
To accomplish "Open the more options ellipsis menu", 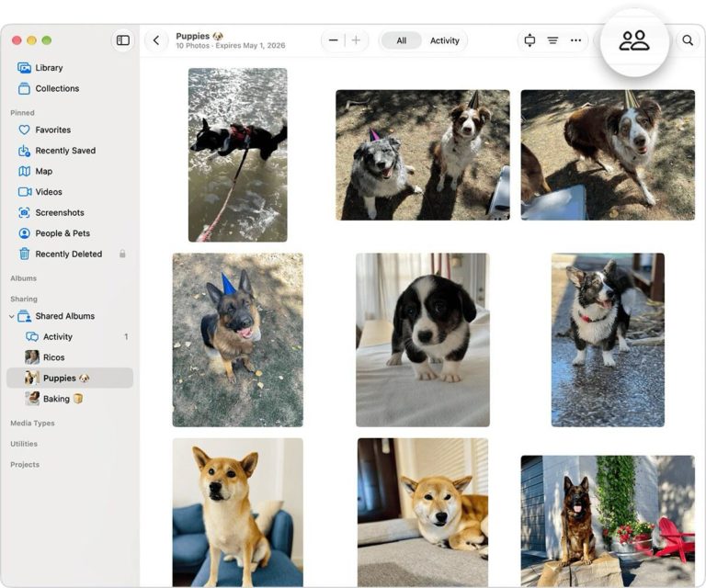I will click(575, 40).
